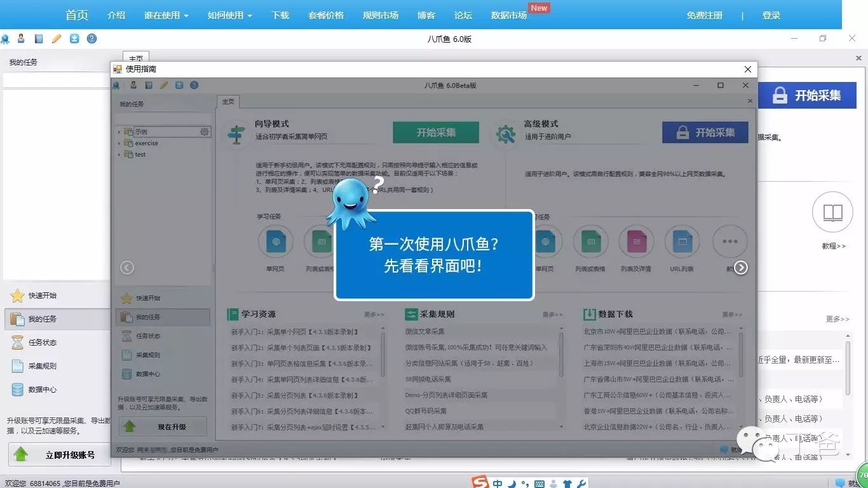The image size is (868, 488).
Task: Click the chat bubble icon in bottom status bar
Action: click(x=839, y=483)
